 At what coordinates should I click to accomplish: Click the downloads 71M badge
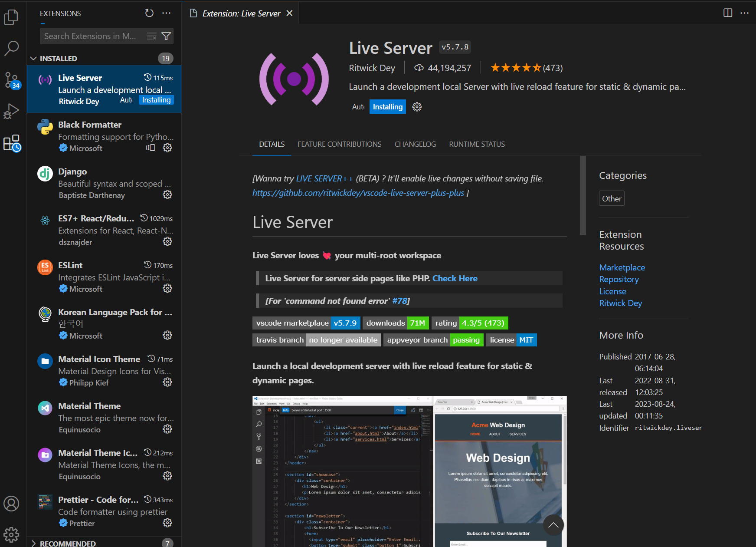pyautogui.click(x=396, y=323)
